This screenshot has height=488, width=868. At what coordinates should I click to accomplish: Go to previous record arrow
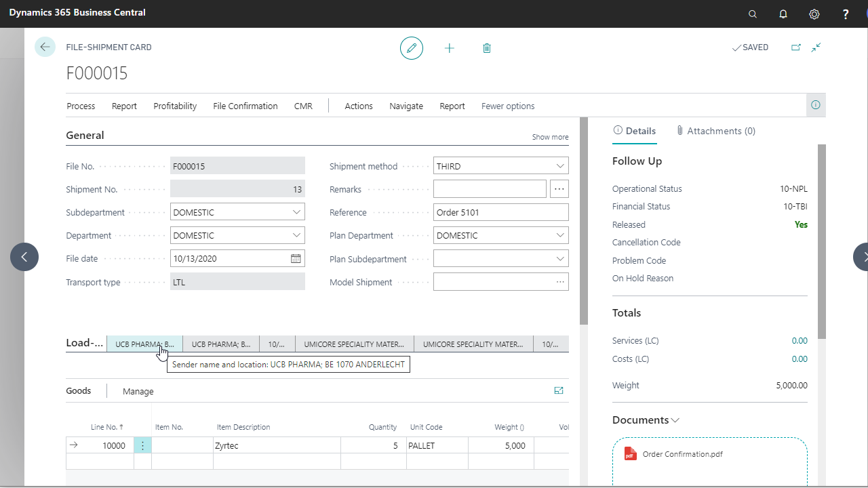tap(24, 257)
